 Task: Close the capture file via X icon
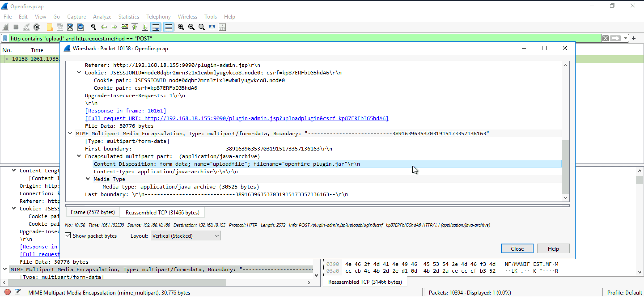(70, 27)
